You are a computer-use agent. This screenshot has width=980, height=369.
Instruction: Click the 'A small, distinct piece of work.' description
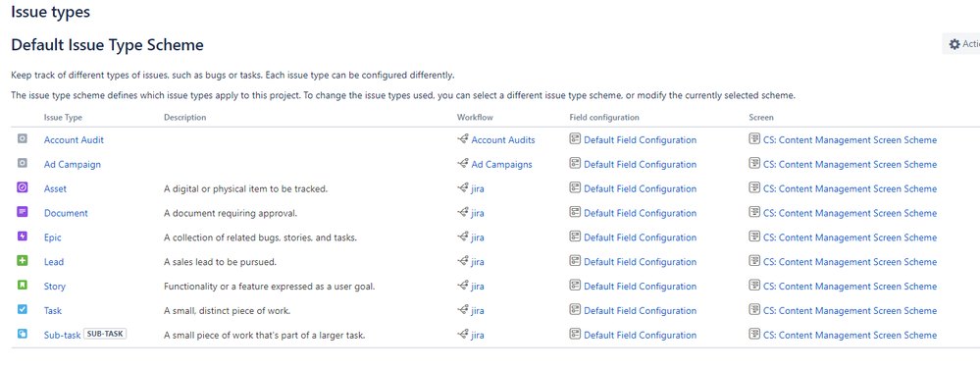228,311
